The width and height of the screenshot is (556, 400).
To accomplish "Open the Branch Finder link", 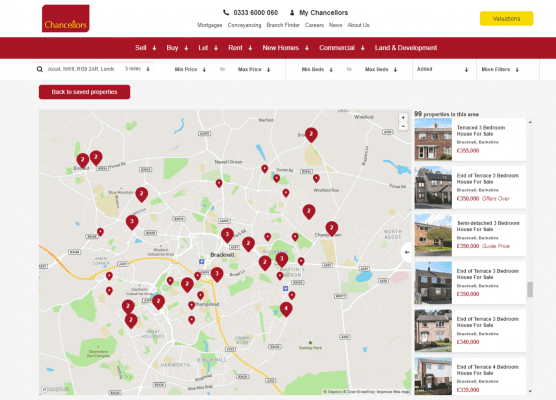I will pos(283,25).
